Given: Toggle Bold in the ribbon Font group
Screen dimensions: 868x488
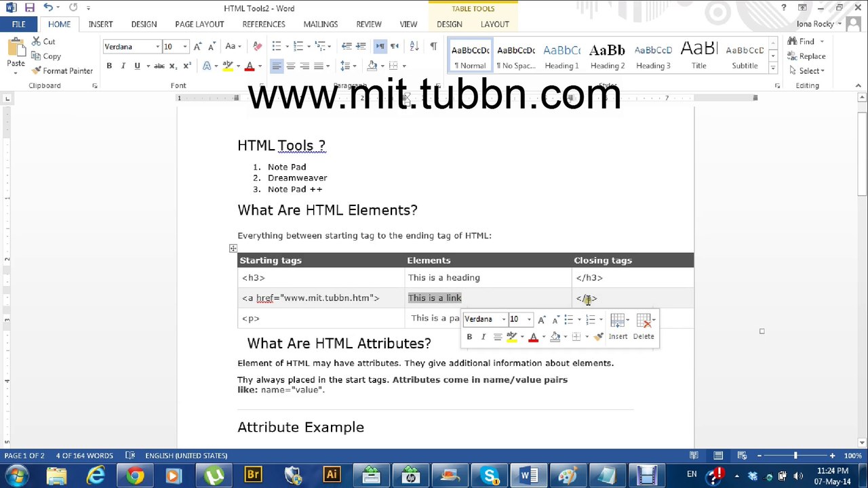Looking at the screenshot, I should click(109, 66).
